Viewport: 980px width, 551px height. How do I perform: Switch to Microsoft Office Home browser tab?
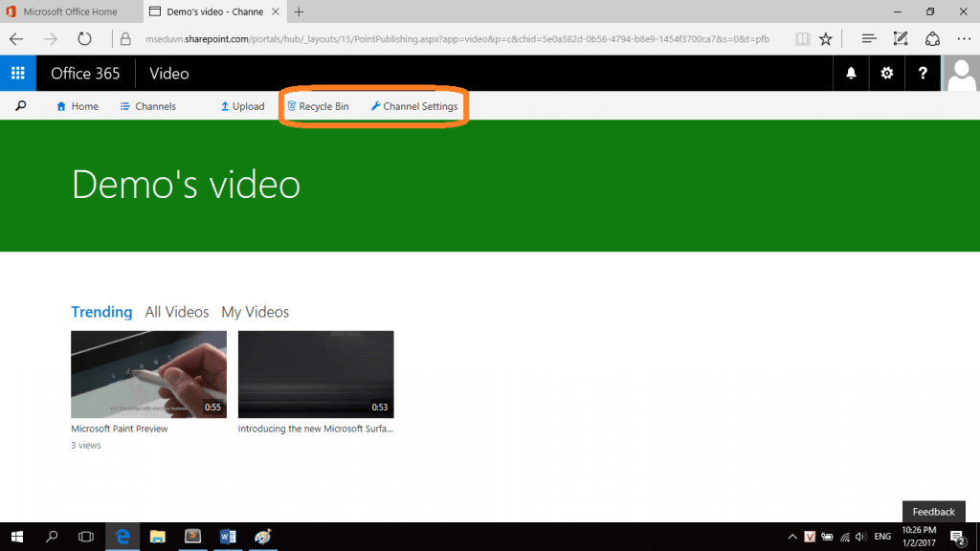click(70, 11)
